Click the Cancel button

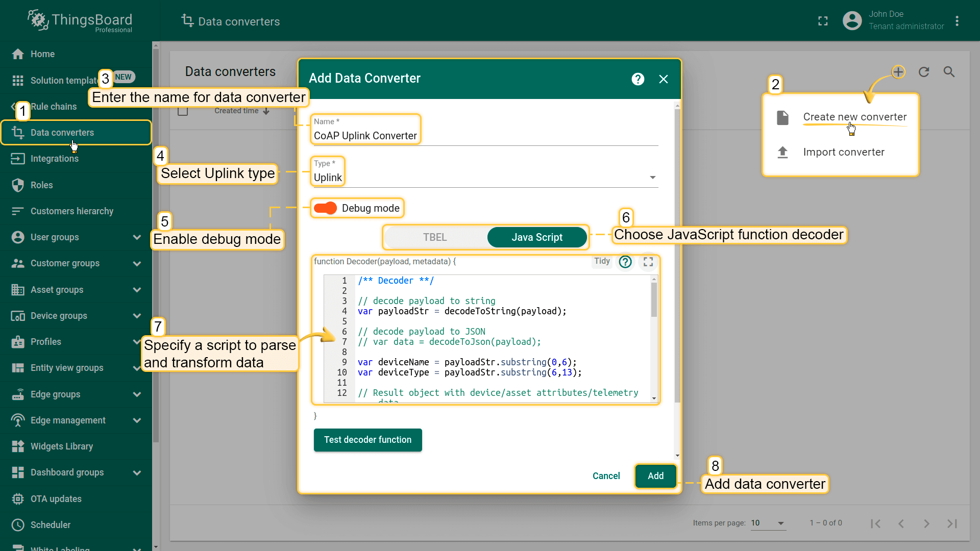(x=606, y=476)
